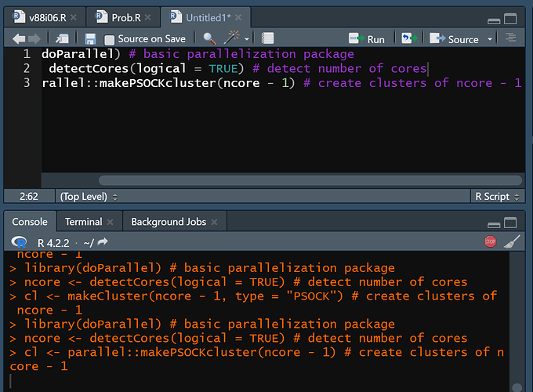Screen dimensions: 533x392
Task: Open the (Top Level) scope dropdown
Action: [x=89, y=197]
